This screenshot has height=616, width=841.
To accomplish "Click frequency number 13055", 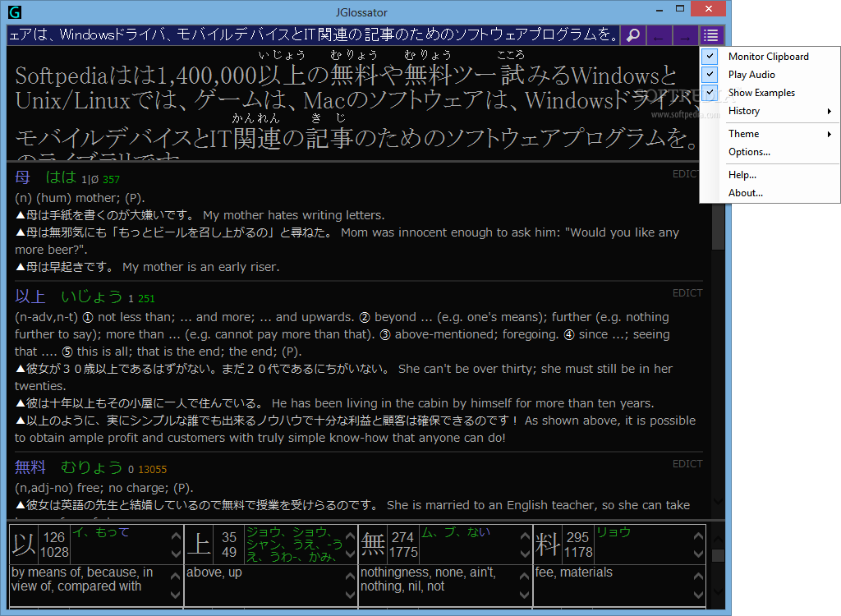I will pos(152,470).
